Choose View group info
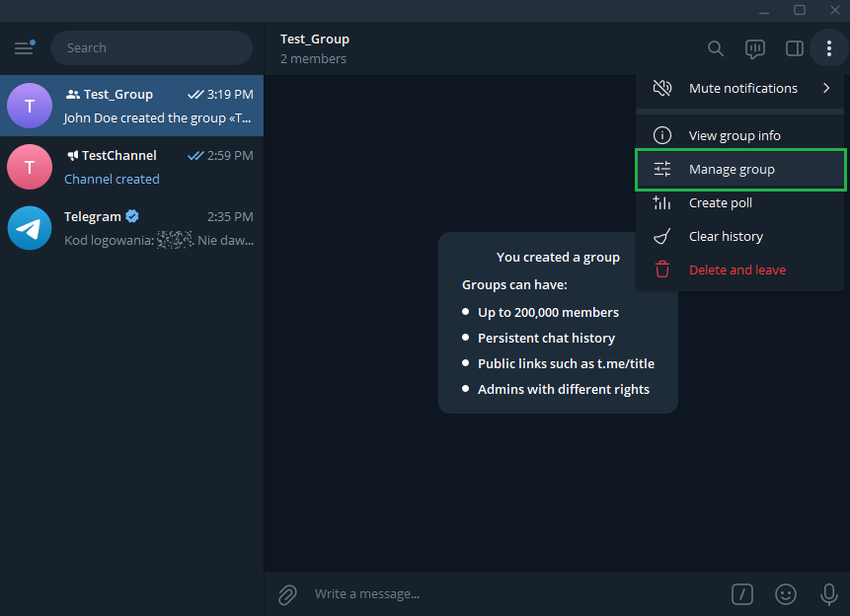This screenshot has width=850, height=616. click(x=740, y=135)
